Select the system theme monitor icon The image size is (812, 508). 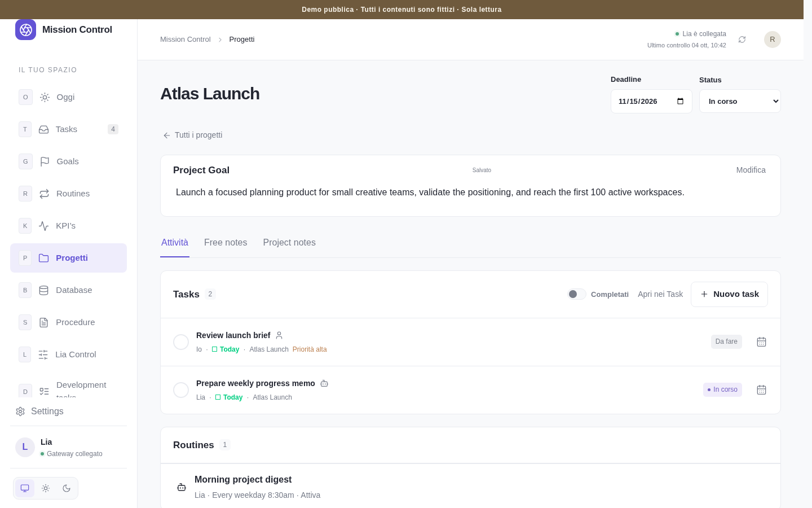[x=25, y=488]
